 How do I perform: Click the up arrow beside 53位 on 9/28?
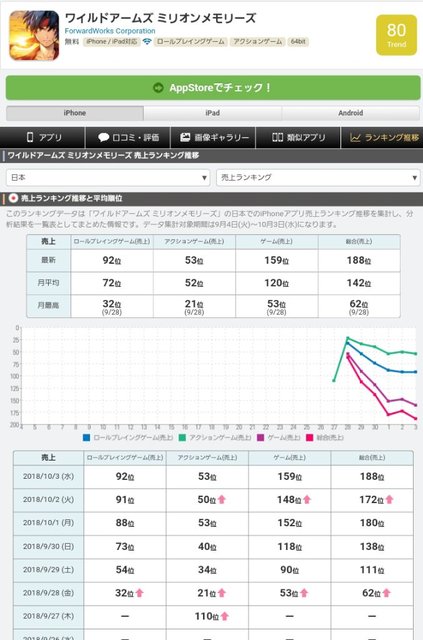click(x=304, y=593)
